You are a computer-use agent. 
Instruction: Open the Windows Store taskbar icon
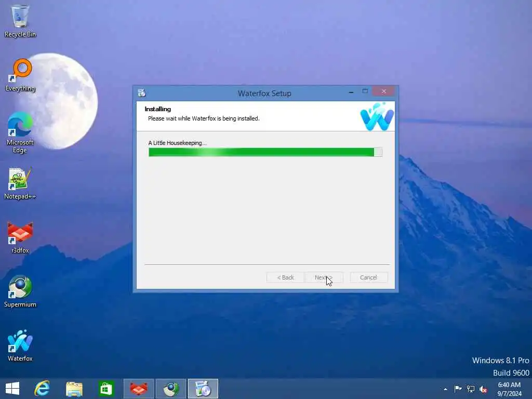pyautogui.click(x=106, y=389)
